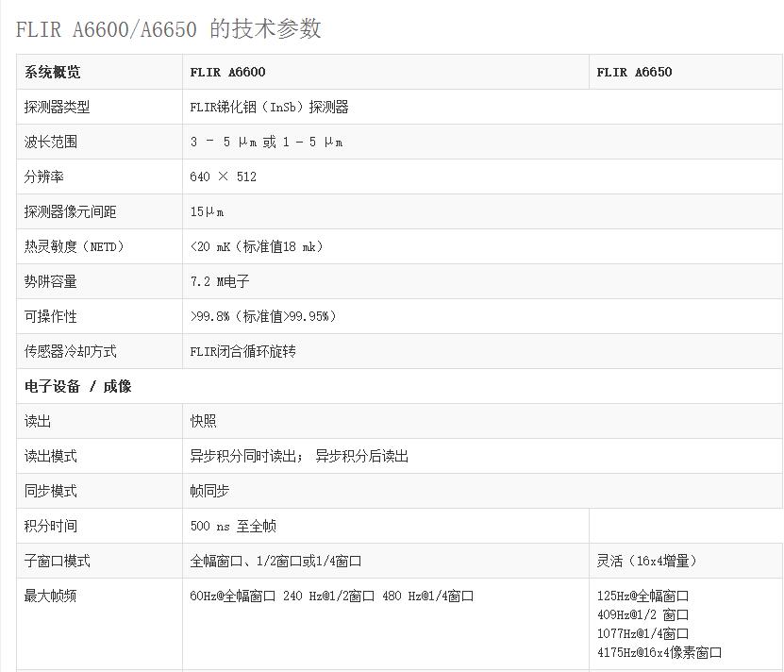Image resolution: width=784 pixels, height=672 pixels.
Task: Select the 子窗口模式 row label
Action: (x=57, y=561)
